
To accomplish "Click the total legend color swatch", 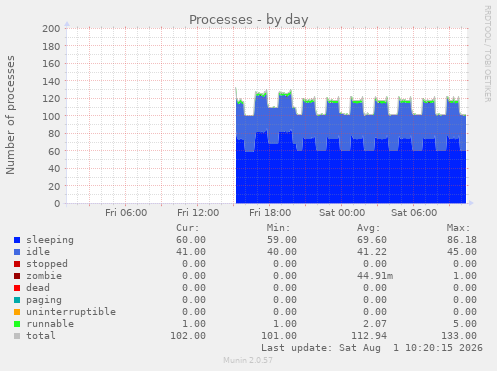I will (x=17, y=336).
